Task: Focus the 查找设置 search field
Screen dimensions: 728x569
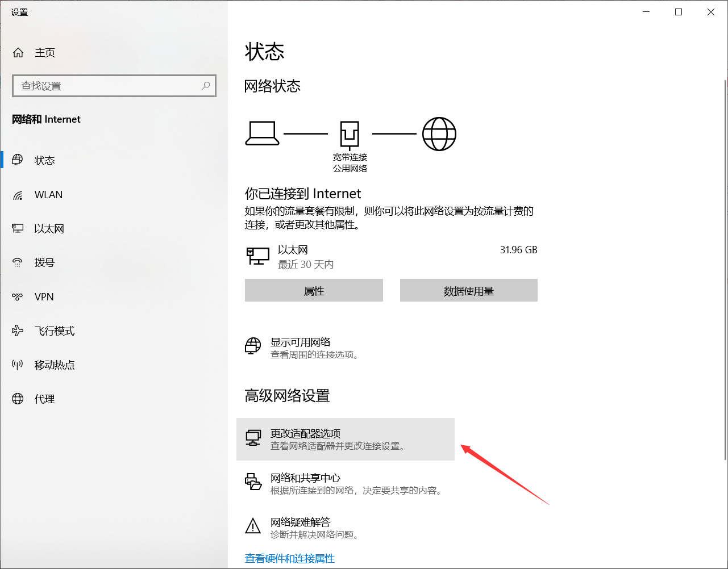Action: click(114, 86)
